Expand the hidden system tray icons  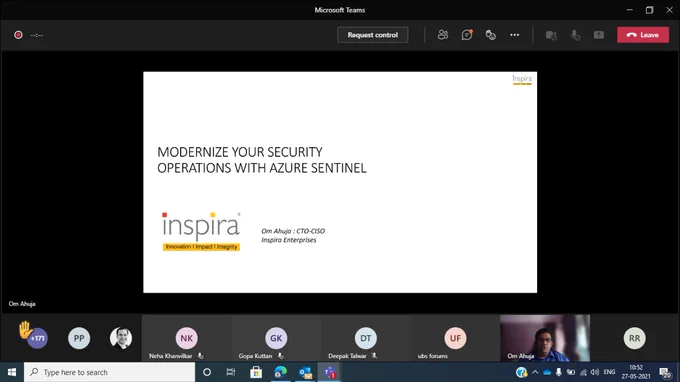(535, 372)
